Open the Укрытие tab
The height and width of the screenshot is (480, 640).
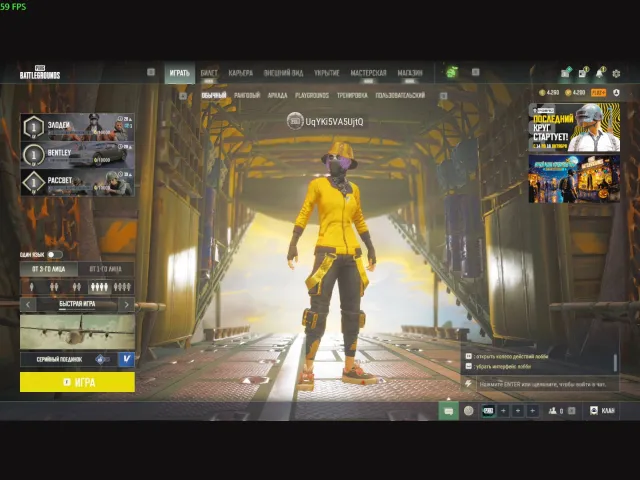click(x=327, y=73)
